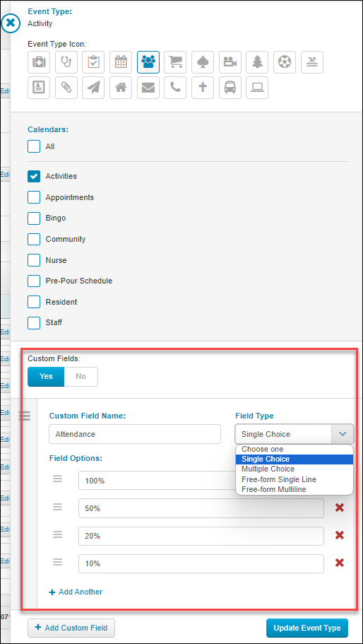Image resolution: width=363 pixels, height=644 pixels.
Task: Check the All calendars checkbox
Action: [x=34, y=146]
